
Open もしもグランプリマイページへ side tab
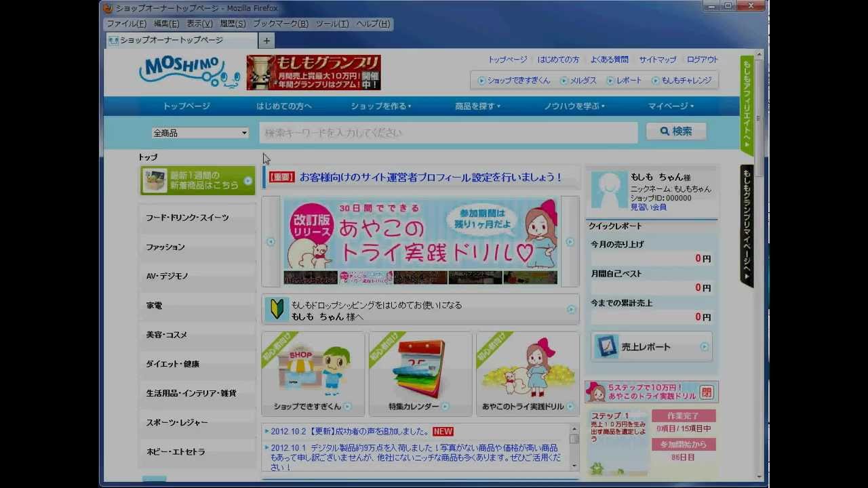[747, 226]
